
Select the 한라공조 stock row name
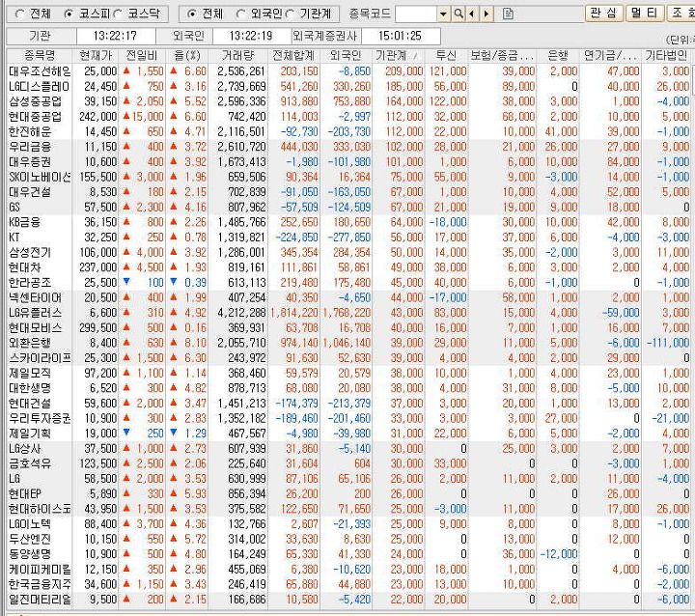[30, 283]
